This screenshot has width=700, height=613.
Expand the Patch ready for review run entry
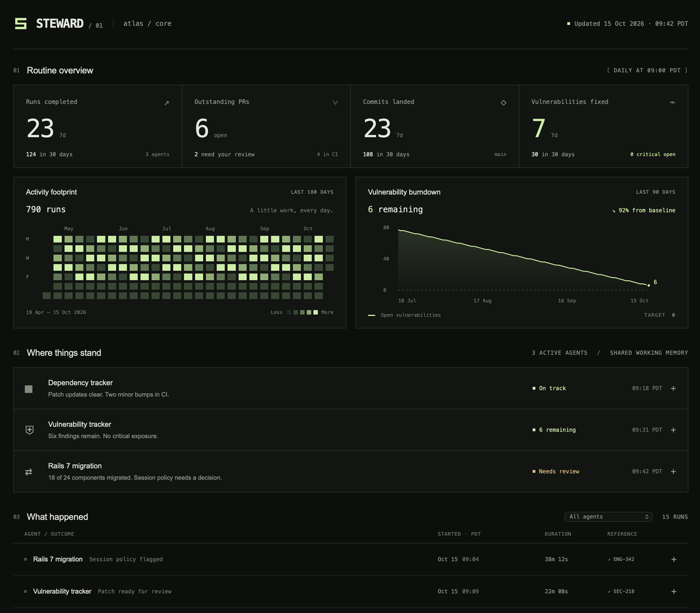click(674, 591)
